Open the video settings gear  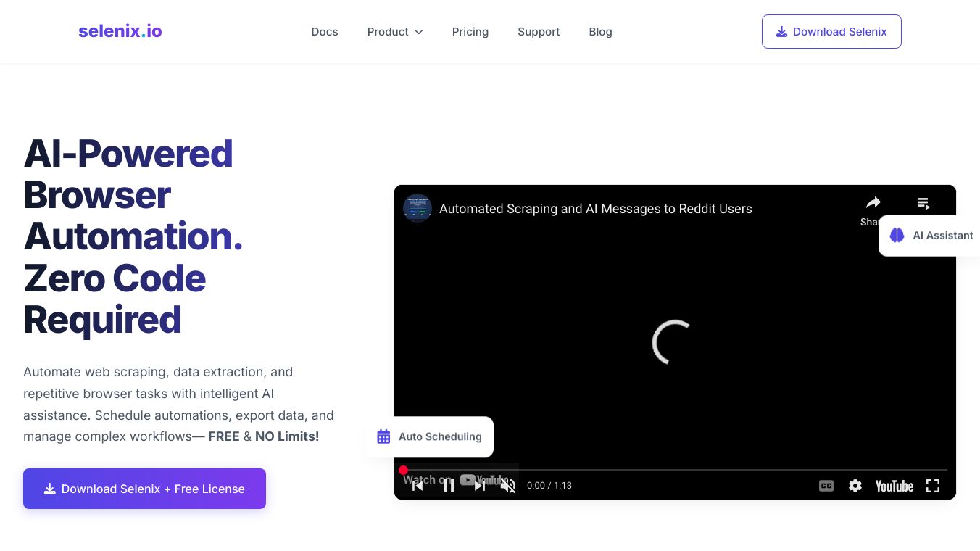point(855,486)
